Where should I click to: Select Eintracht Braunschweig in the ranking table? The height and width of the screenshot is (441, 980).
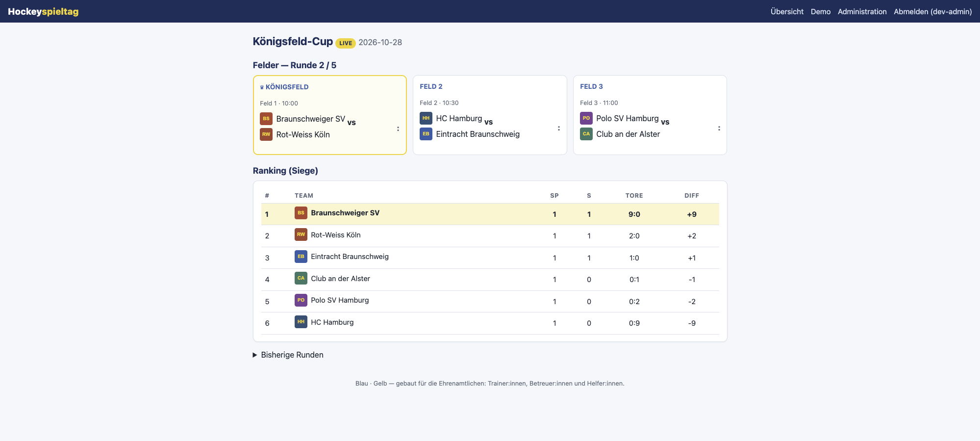tap(350, 257)
